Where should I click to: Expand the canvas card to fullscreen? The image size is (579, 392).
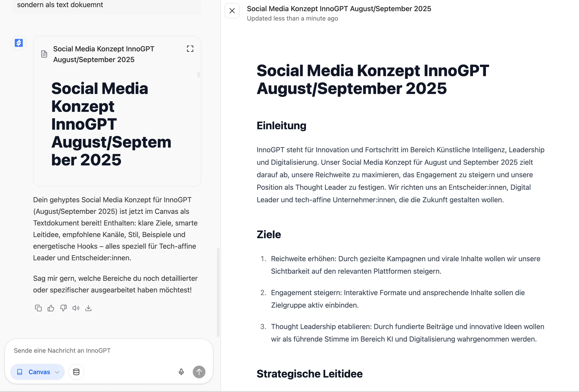click(190, 49)
